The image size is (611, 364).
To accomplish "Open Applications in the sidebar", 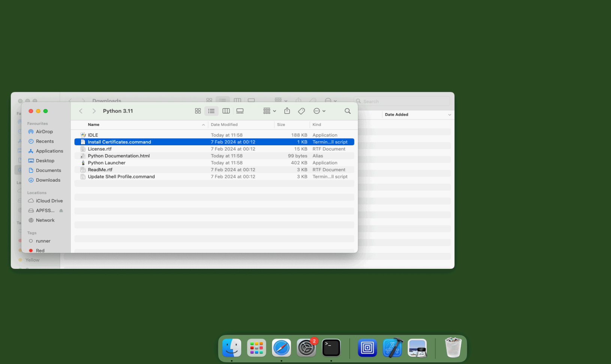I will tap(49, 151).
